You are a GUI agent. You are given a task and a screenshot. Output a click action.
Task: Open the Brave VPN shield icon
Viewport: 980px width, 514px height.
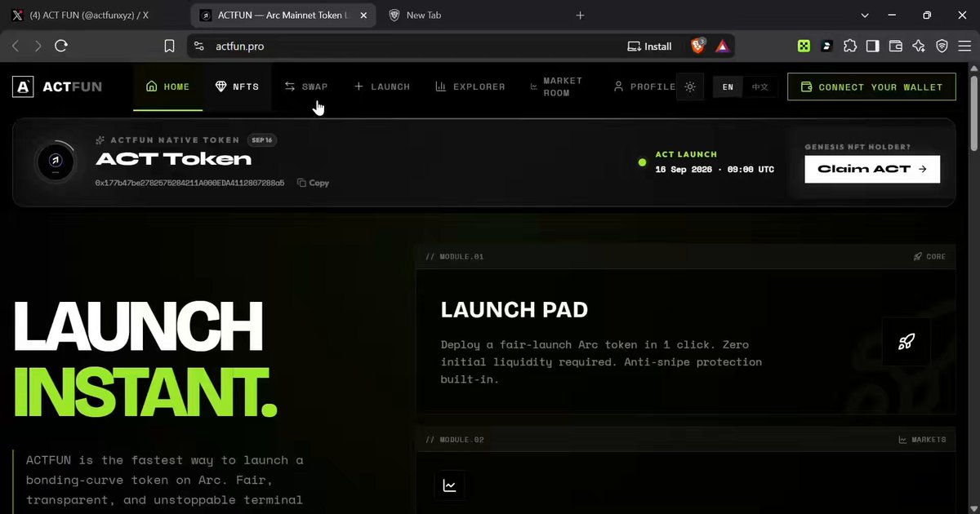[942, 47]
